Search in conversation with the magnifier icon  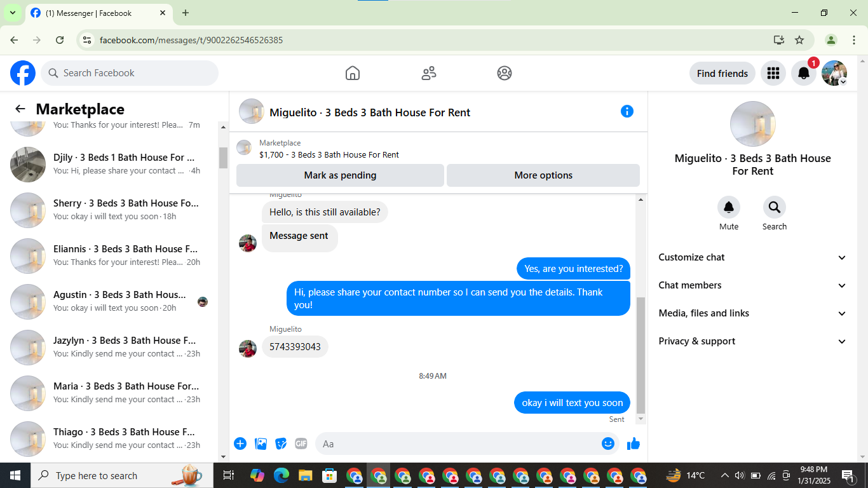(775, 207)
